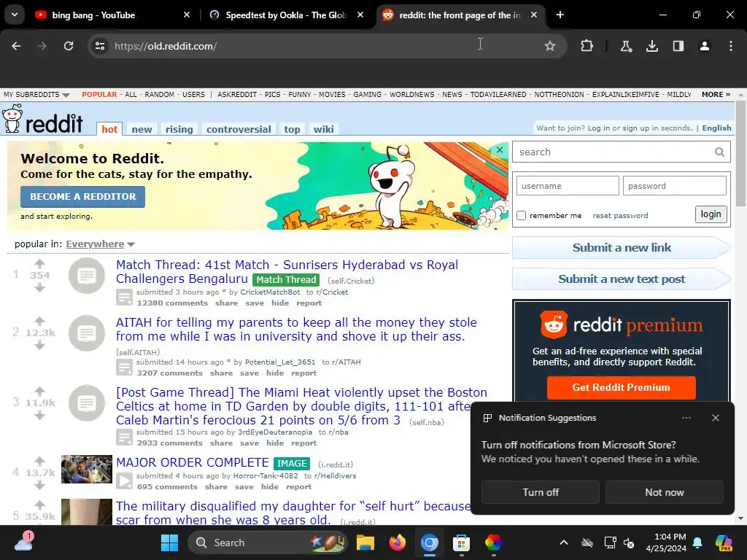Open the tab search dropdown arrow
747x560 pixels.
15,15
